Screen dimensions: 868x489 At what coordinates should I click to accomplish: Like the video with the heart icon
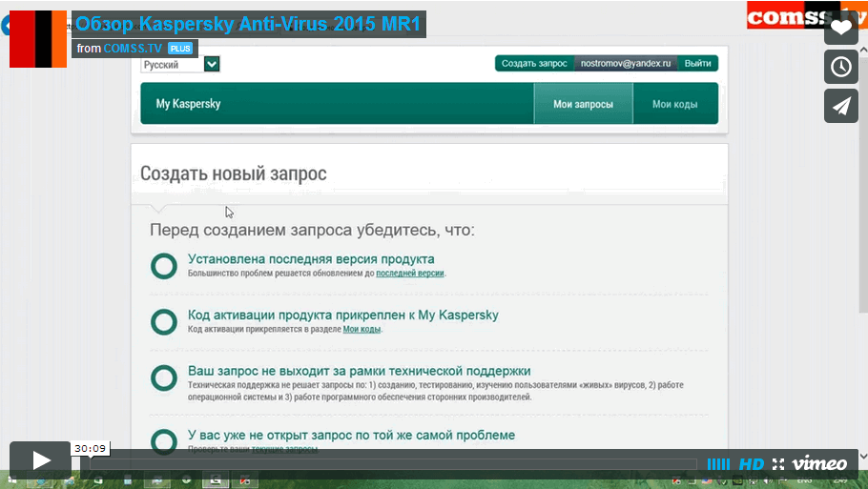tap(841, 28)
